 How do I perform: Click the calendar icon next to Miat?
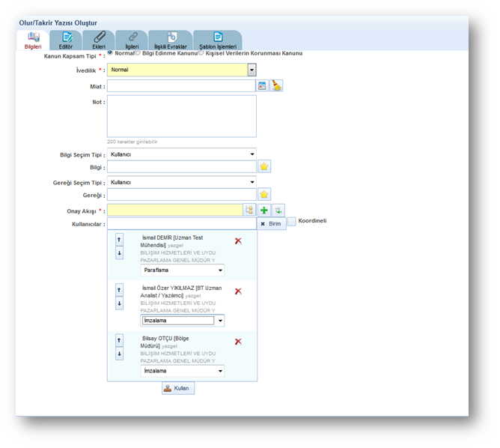[263, 86]
